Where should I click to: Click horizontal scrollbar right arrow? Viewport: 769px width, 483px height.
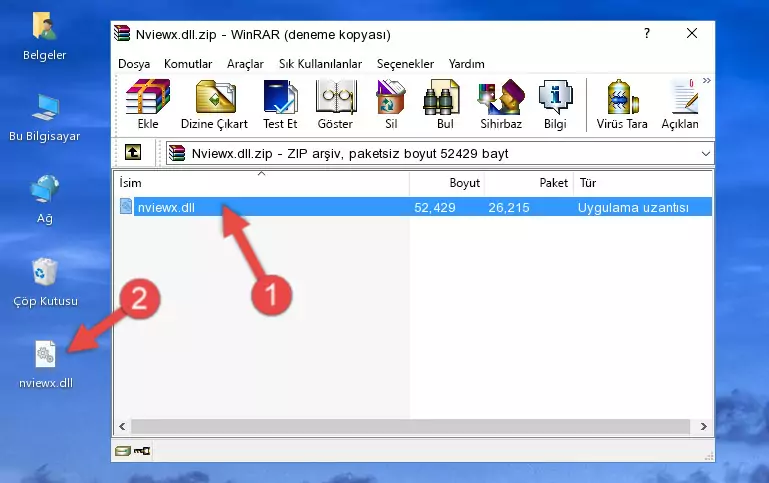click(703, 427)
